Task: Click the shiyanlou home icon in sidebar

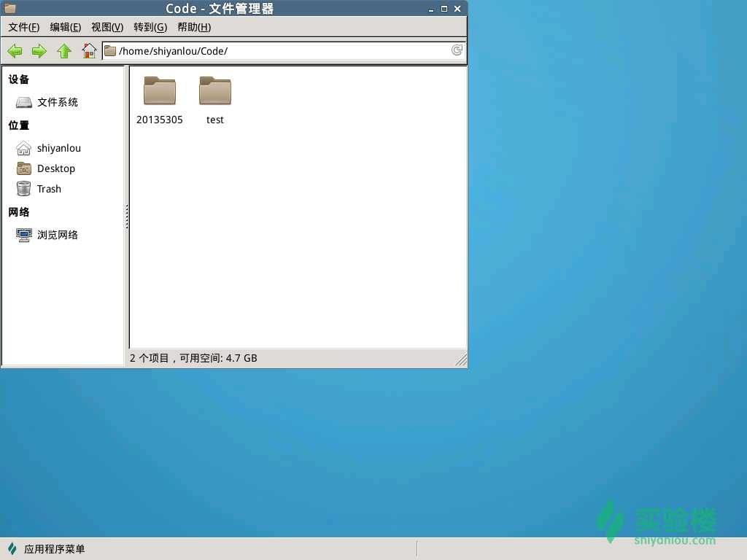Action: click(24, 148)
